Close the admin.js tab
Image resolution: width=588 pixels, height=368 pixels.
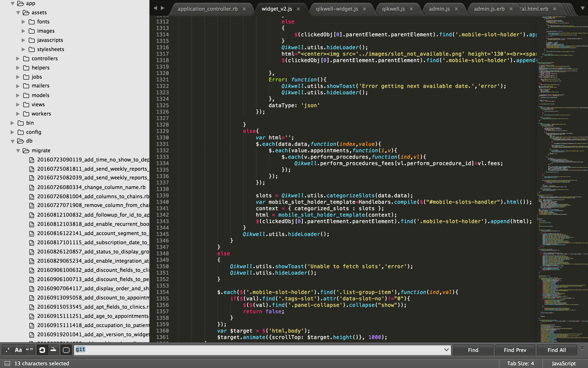456,9
